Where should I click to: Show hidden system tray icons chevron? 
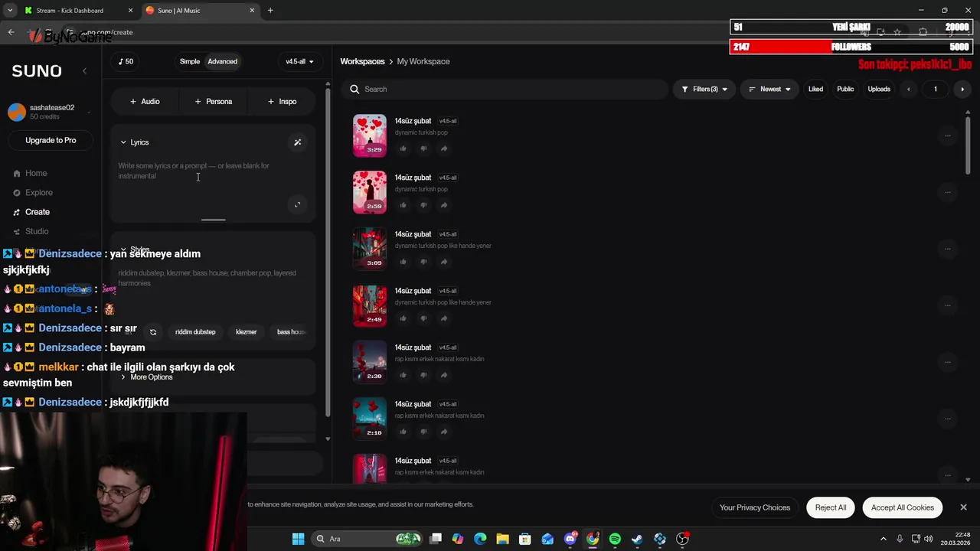point(883,539)
